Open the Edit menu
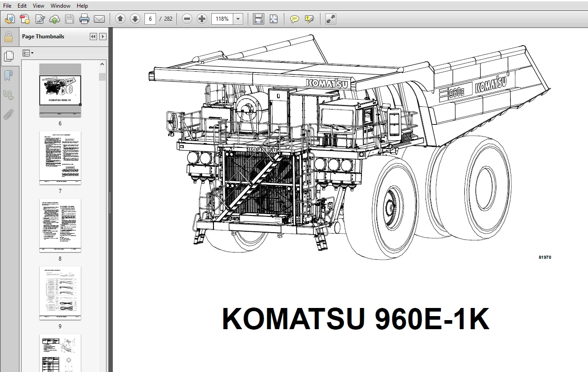 (x=22, y=6)
